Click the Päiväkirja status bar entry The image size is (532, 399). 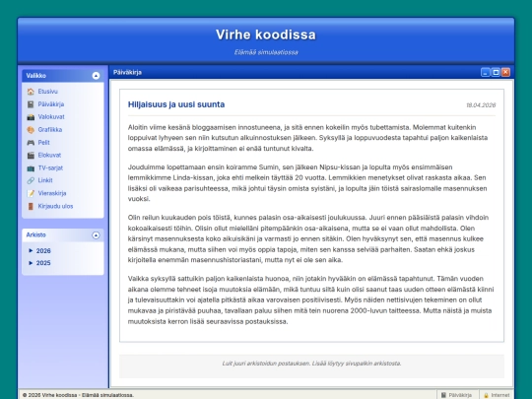coord(457,395)
